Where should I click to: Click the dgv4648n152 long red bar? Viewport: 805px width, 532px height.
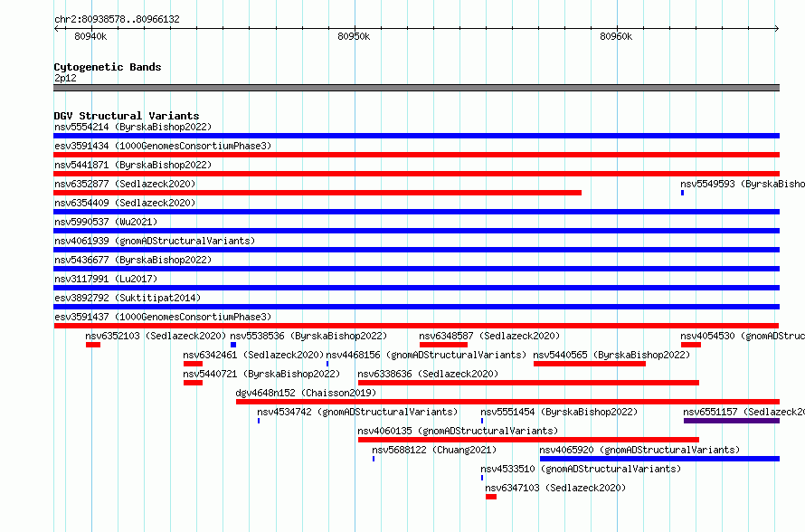pos(507,402)
